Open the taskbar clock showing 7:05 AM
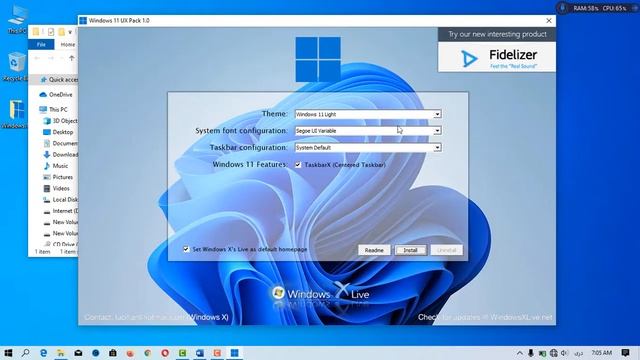This screenshot has width=640, height=360. point(602,353)
